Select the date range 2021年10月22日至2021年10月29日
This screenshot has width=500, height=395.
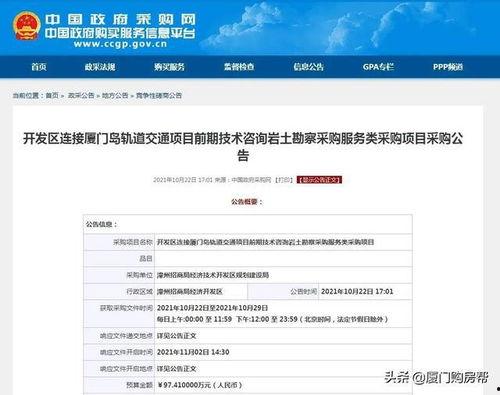[212, 308]
